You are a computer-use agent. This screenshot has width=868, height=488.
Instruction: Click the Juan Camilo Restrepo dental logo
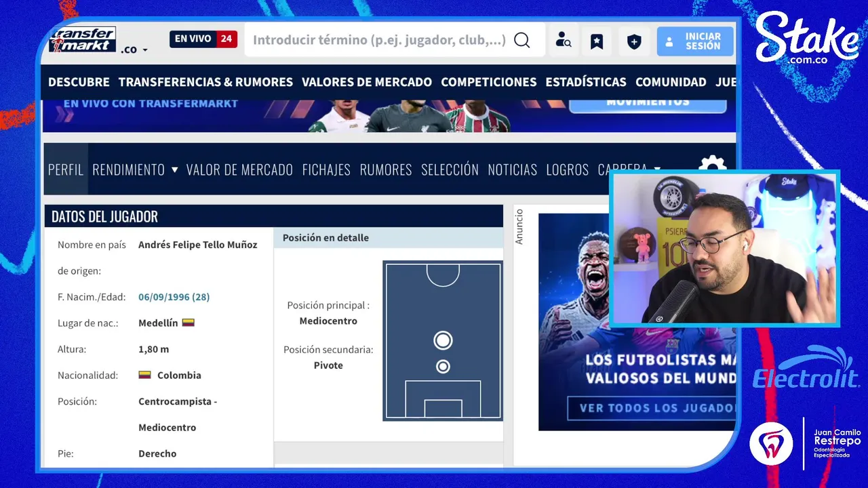point(806,443)
